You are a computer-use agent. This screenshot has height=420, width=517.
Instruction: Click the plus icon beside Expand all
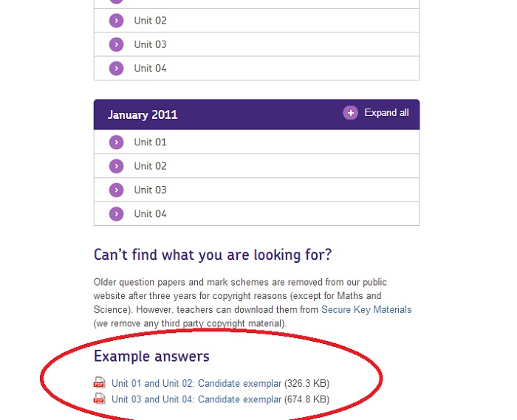pos(350,113)
